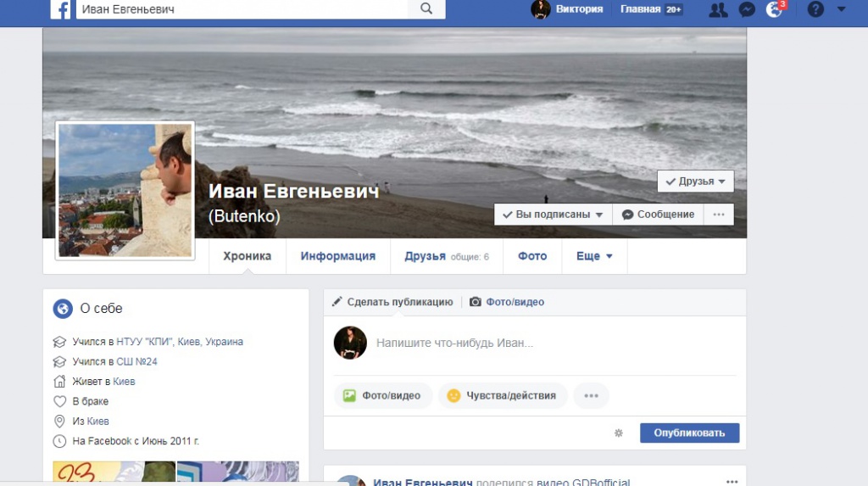Select the Фото tab

point(532,256)
